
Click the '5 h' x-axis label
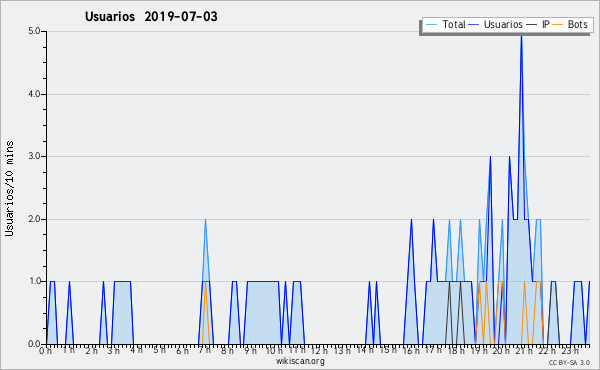159,350
